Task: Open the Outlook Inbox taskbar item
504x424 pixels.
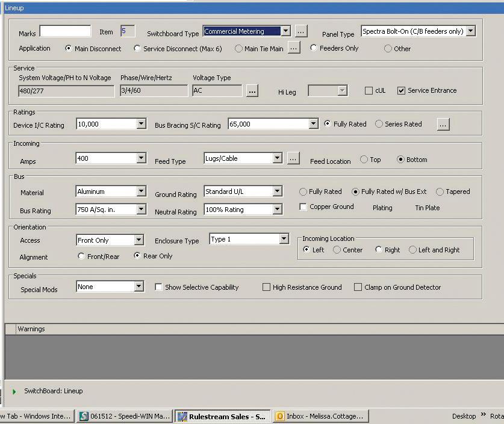Action: tap(321, 416)
